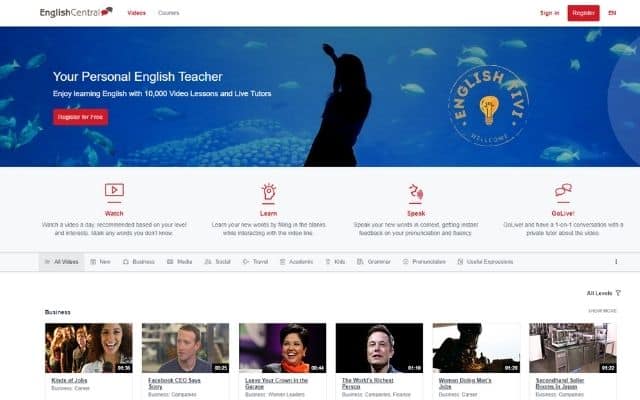
Task: Click the Register button in header
Action: click(583, 13)
